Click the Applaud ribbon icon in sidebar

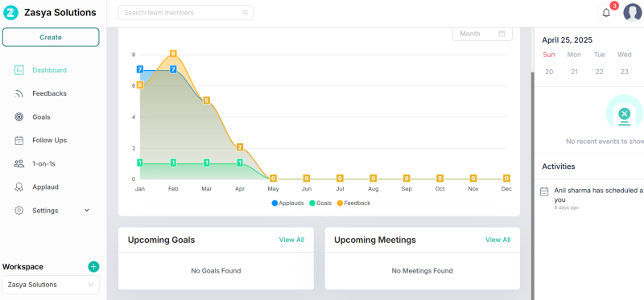tap(19, 187)
